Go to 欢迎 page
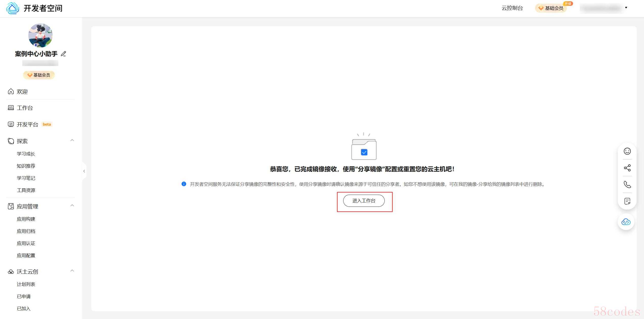The height and width of the screenshot is (319, 644). click(22, 92)
